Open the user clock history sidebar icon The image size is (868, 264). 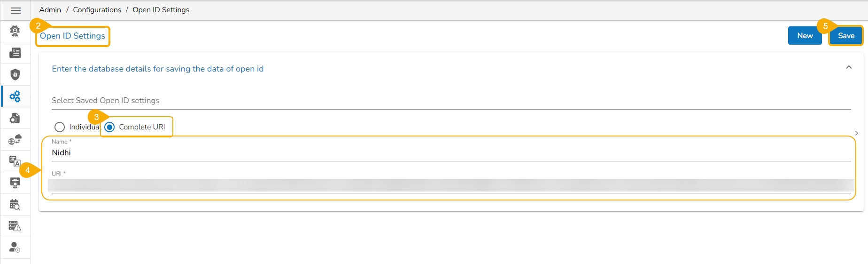click(15, 248)
